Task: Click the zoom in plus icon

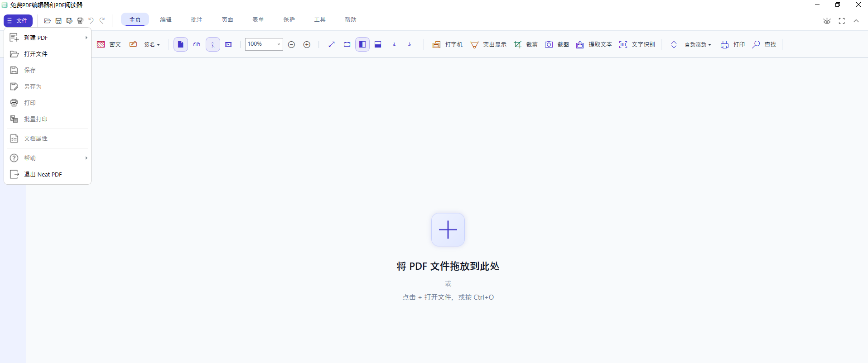Action: 307,44
